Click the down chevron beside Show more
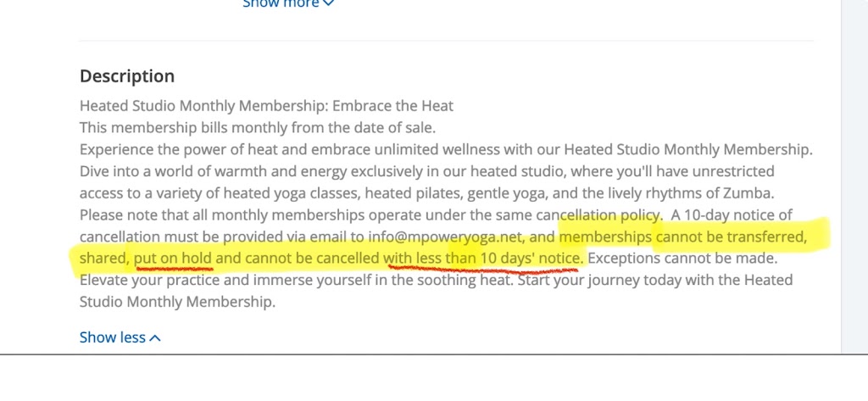 (x=329, y=3)
